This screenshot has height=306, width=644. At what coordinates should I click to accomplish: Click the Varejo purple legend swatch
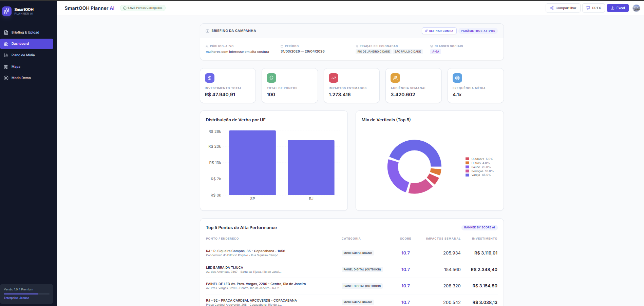pos(467,175)
